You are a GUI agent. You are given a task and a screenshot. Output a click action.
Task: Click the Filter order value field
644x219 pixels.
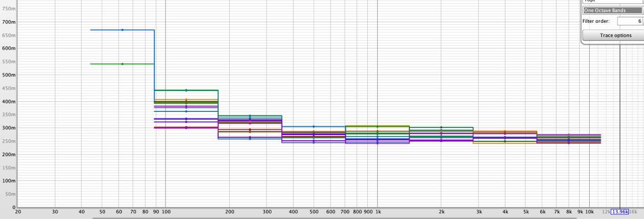(x=630, y=21)
